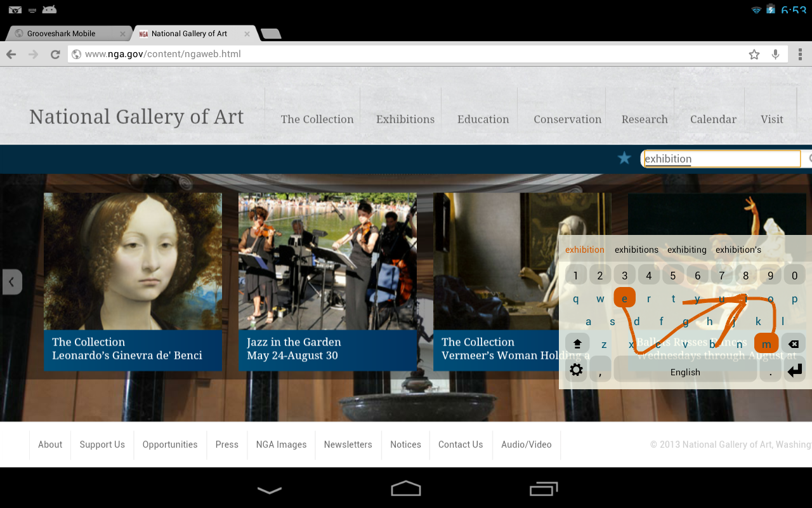Open the Ginevra de' Benci painting thumbnail
Image resolution: width=812 pixels, height=508 pixels.
pyautogui.click(x=133, y=261)
